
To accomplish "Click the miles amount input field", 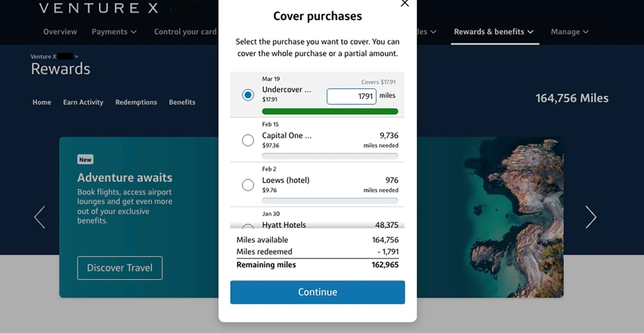I will click(351, 96).
